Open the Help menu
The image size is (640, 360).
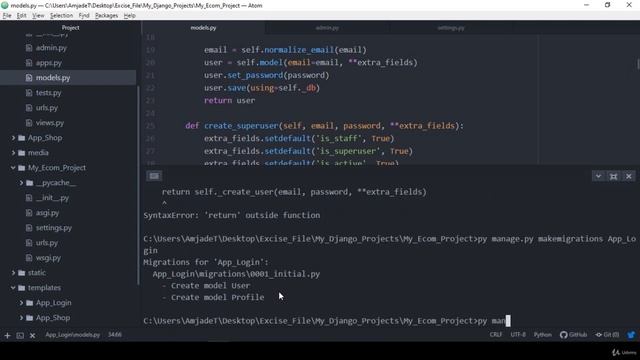pyautogui.click(x=129, y=16)
